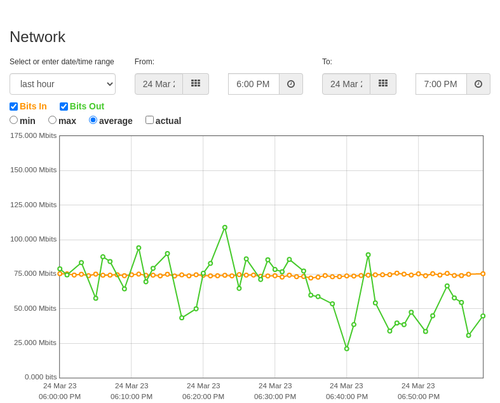Click the 75.000 Mbits axis label
Screen dimensions: 500x403
pos(35,273)
